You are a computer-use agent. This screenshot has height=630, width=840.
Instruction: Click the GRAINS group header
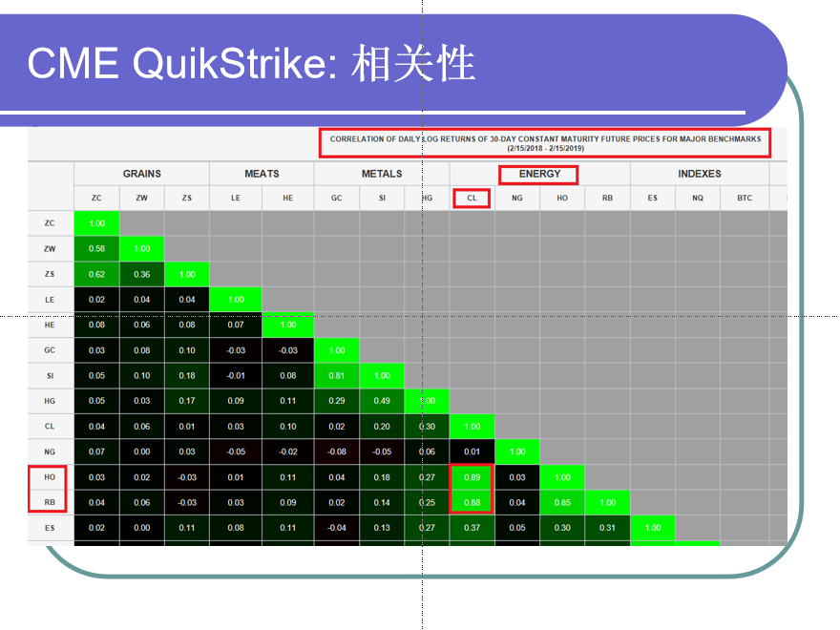click(141, 174)
